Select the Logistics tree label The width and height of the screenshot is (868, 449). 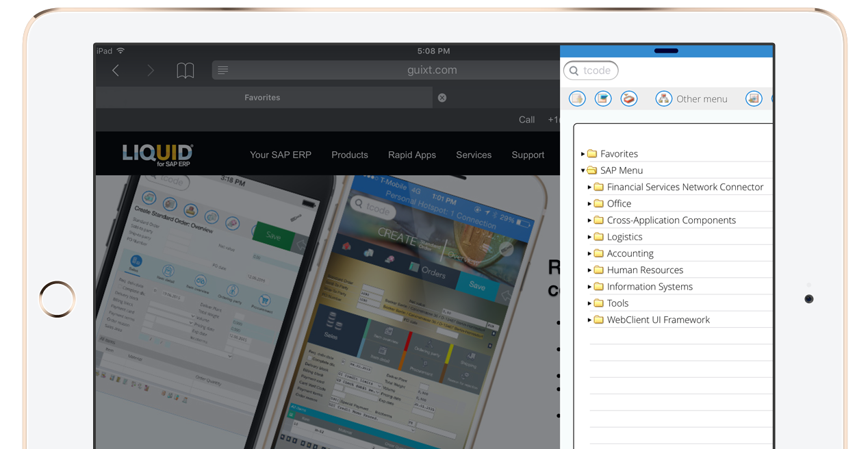(x=625, y=237)
